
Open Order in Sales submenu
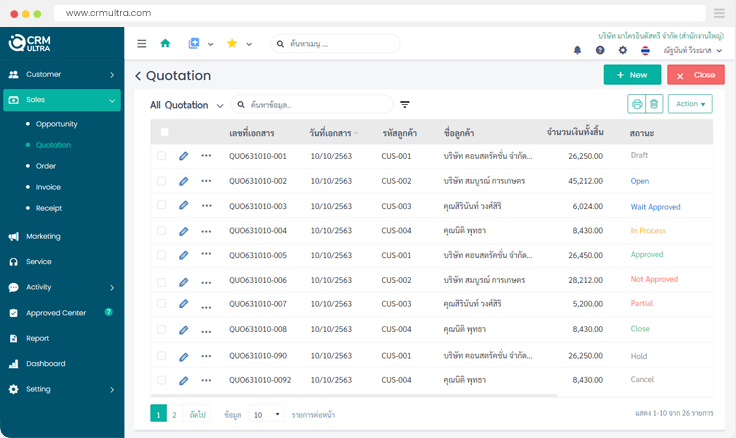tap(46, 166)
